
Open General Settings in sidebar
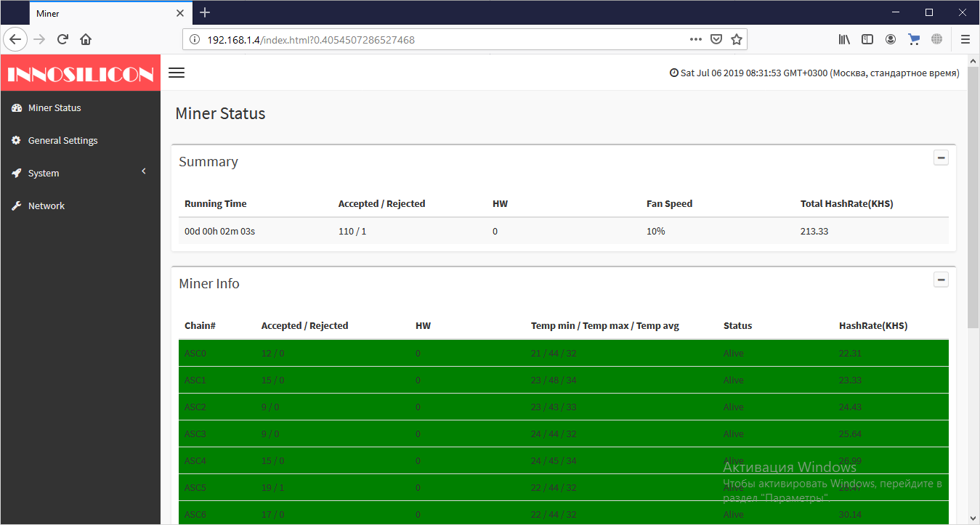coord(62,140)
